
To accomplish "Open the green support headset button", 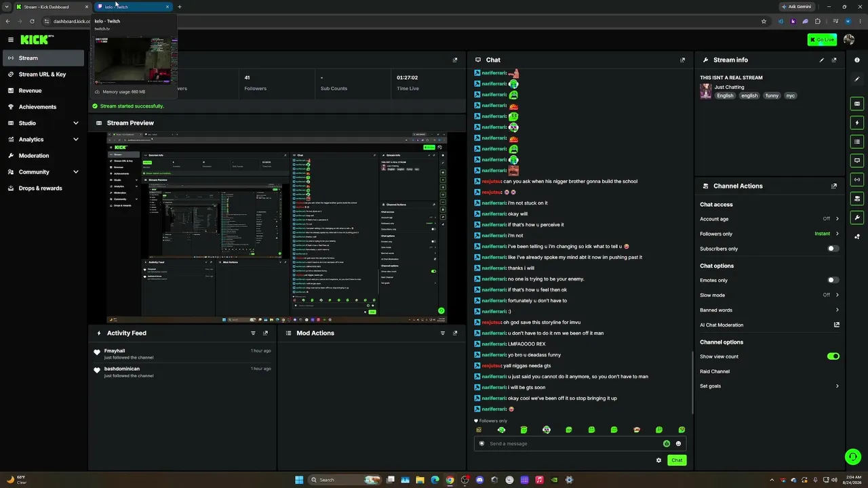I will click(853, 456).
